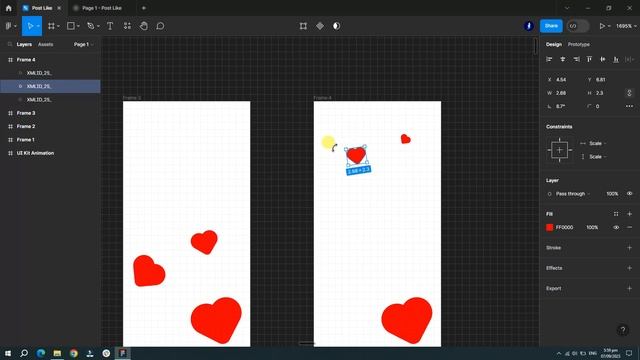This screenshot has height=360, width=640.
Task: Open the Figma home screen
Action: (9, 8)
